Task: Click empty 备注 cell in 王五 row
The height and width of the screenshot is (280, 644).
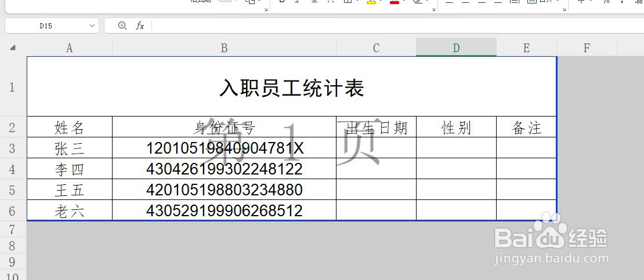Action: coord(527,190)
